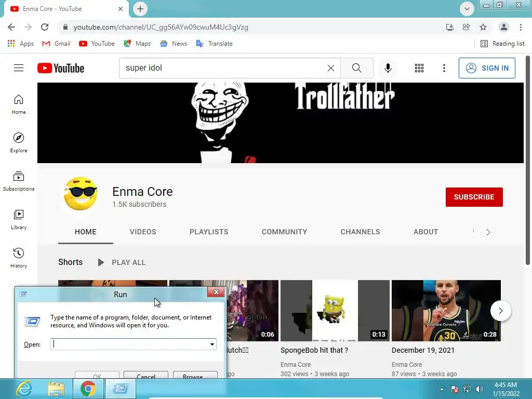Screen dimensions: 532x399
Task: Open Subscriptions in the sidebar
Action: (19, 181)
